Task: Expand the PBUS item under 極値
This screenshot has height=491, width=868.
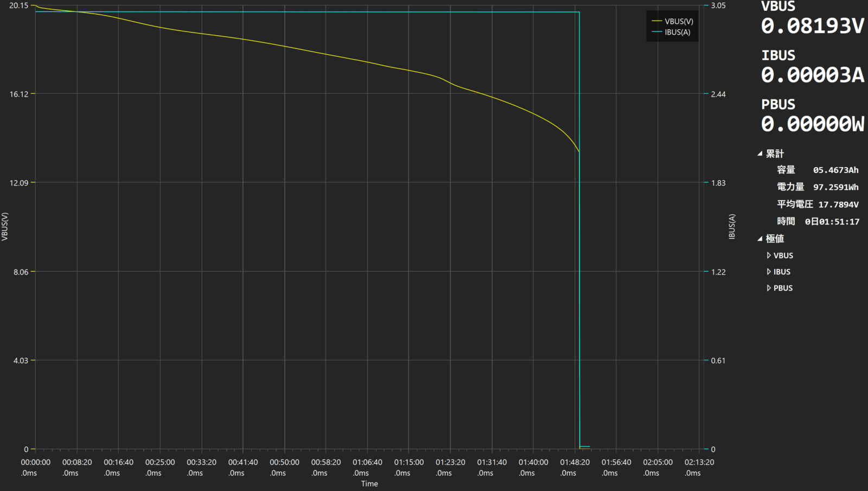Action: tap(769, 288)
